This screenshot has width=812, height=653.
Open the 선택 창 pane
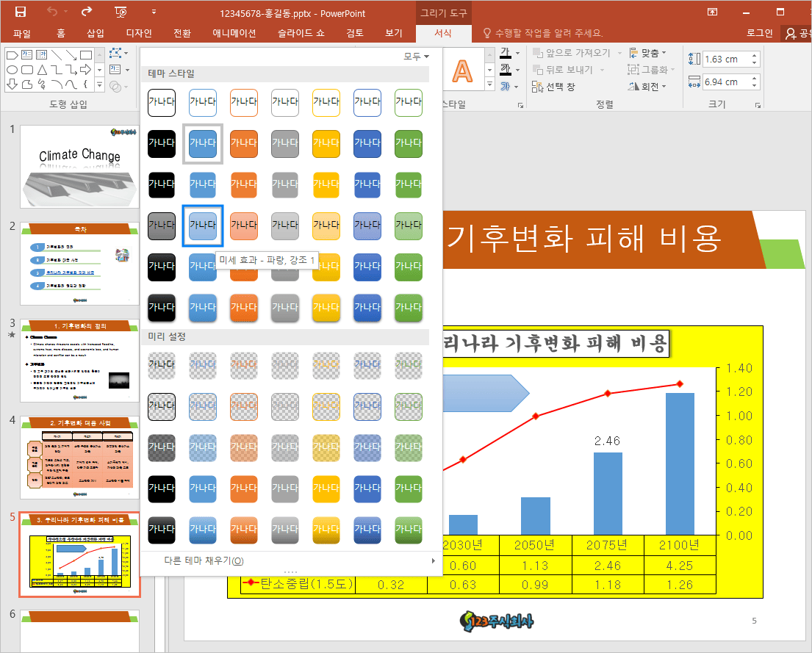click(553, 87)
